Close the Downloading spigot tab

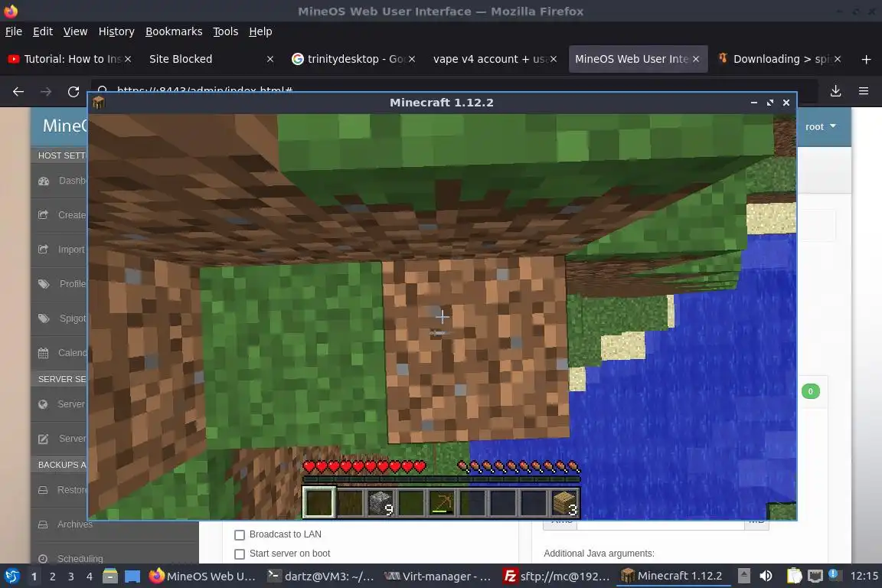838,59
